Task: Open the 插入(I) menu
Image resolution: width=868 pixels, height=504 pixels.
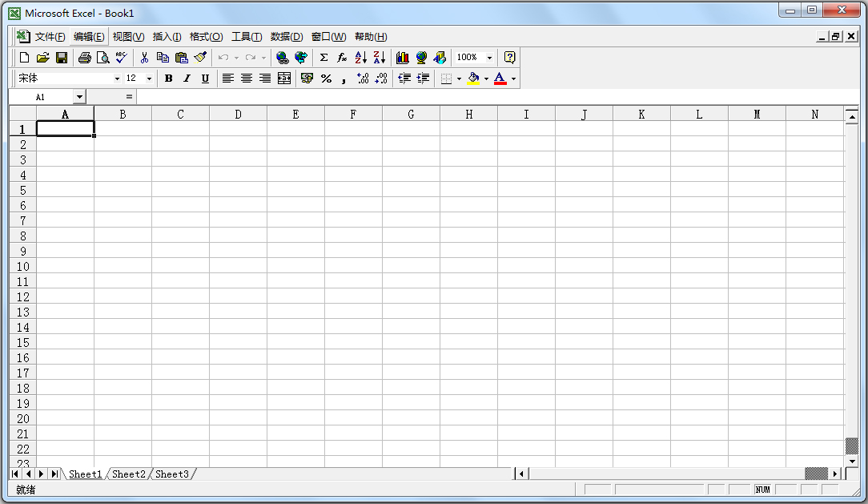Action: 167,37
